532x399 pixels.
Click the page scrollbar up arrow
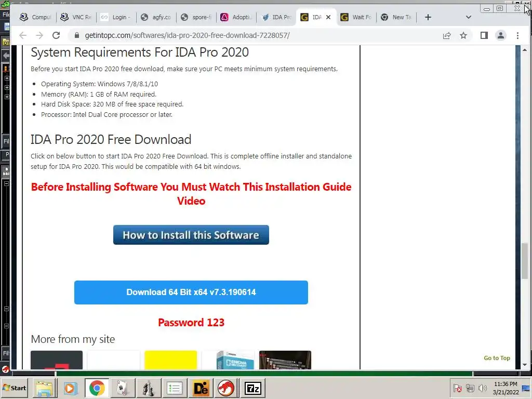click(525, 50)
